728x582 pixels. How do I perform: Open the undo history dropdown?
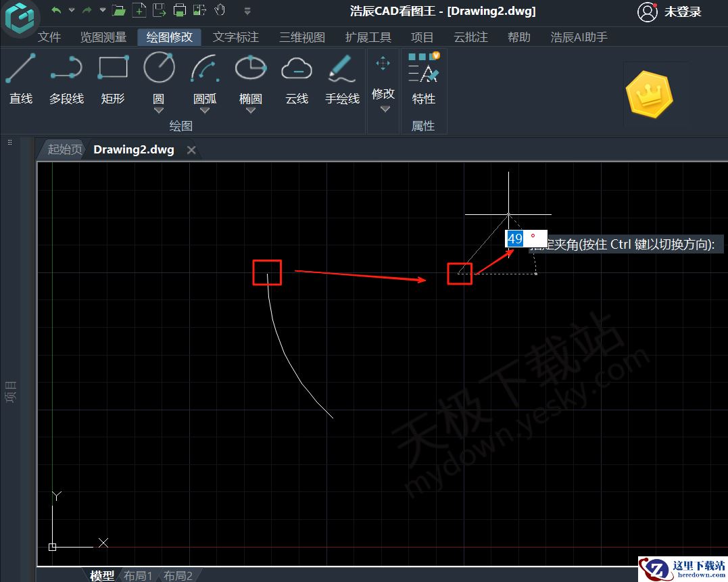(x=72, y=9)
